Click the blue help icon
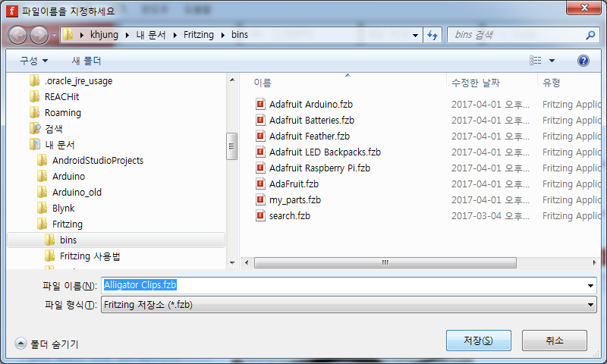 click(x=583, y=61)
